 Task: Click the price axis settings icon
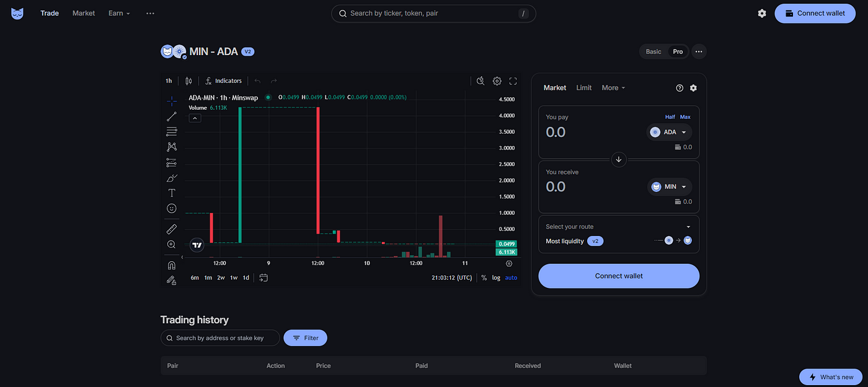[509, 263]
